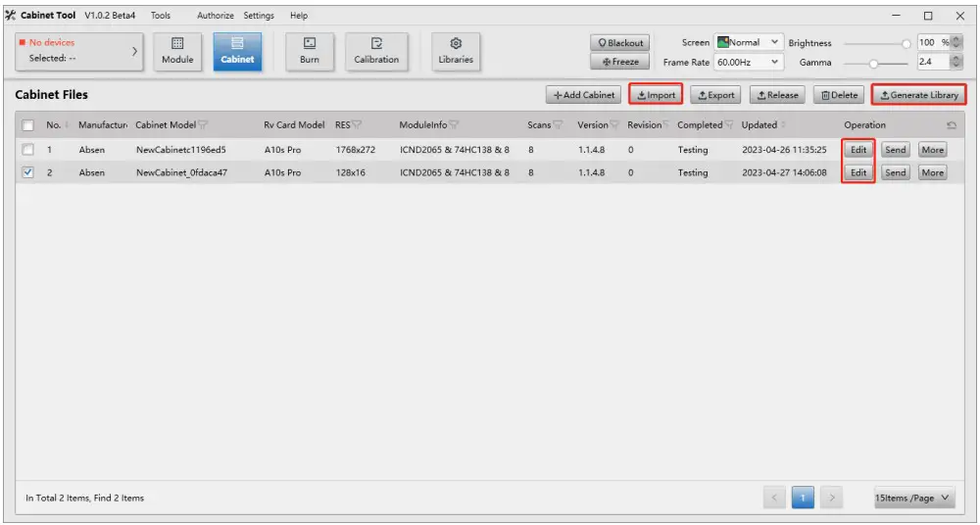Click the Blackout button
This screenshot has width=980, height=525.
(x=620, y=43)
